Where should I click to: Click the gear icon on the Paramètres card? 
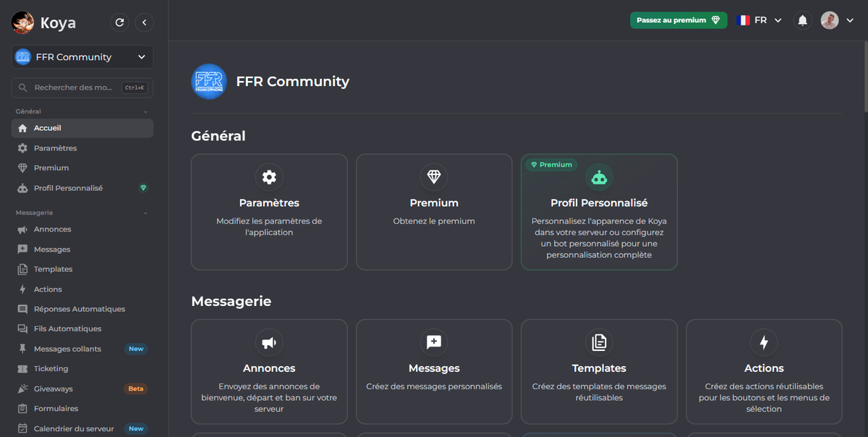(x=269, y=177)
